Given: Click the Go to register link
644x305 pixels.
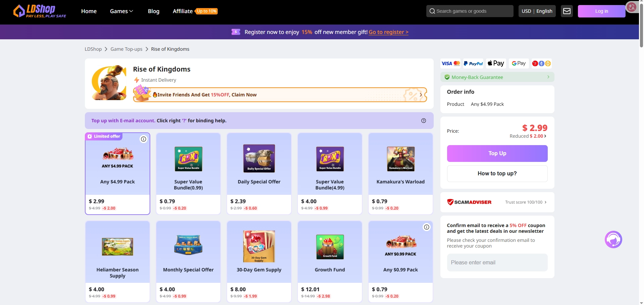Looking at the screenshot, I should click(x=388, y=32).
